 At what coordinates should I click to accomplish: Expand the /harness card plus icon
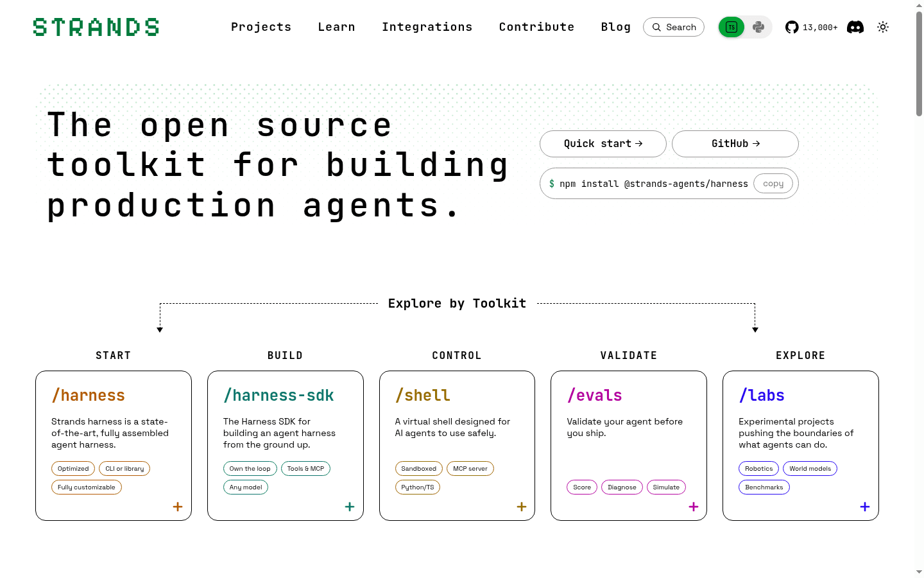[178, 507]
